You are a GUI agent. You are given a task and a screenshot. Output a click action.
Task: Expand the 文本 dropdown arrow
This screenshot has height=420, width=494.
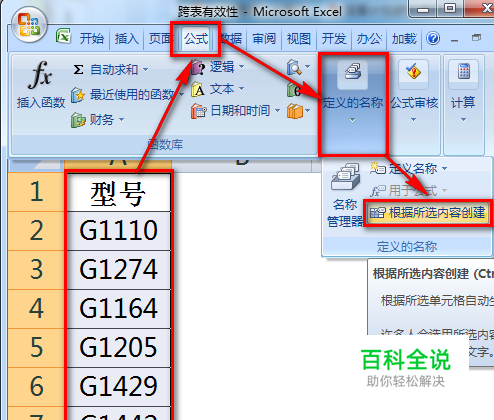tap(241, 89)
